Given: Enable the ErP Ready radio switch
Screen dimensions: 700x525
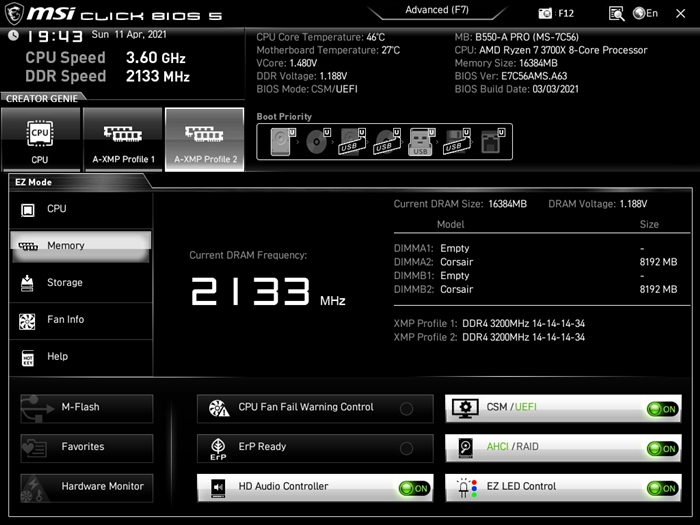Looking at the screenshot, I should click(406, 448).
